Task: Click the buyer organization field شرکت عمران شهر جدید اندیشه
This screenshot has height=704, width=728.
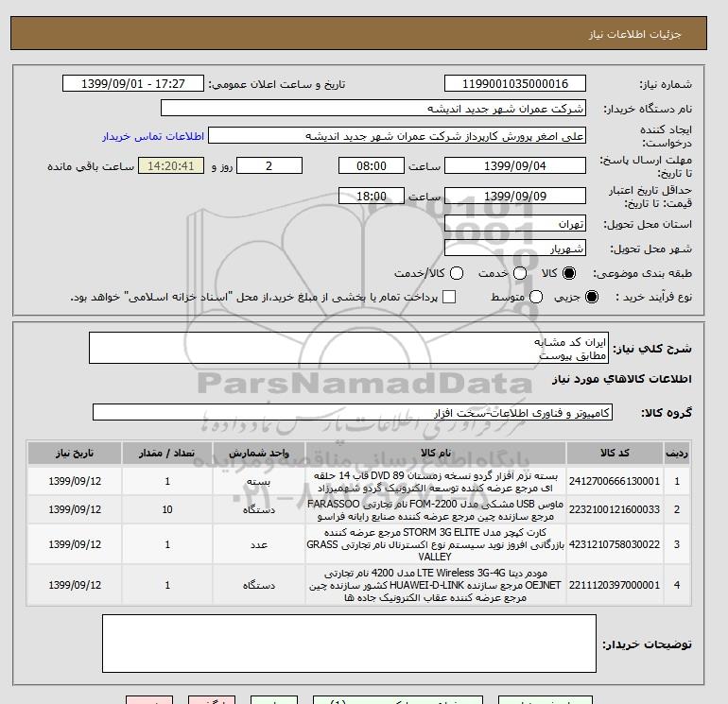Action: [x=373, y=109]
